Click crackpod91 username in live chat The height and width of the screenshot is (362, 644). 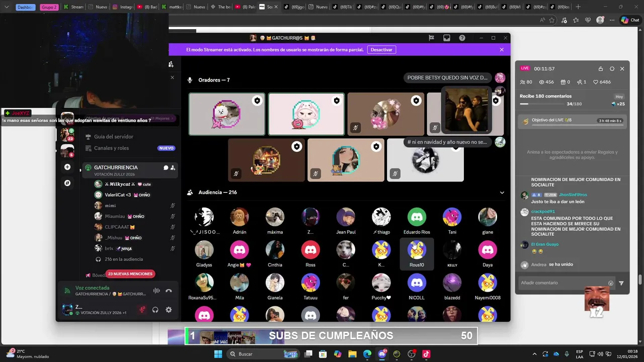[543, 212]
